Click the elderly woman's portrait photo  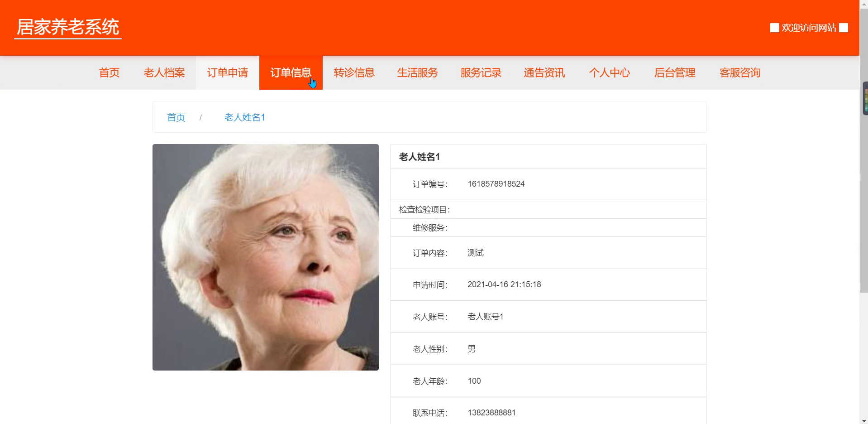pyautogui.click(x=266, y=257)
